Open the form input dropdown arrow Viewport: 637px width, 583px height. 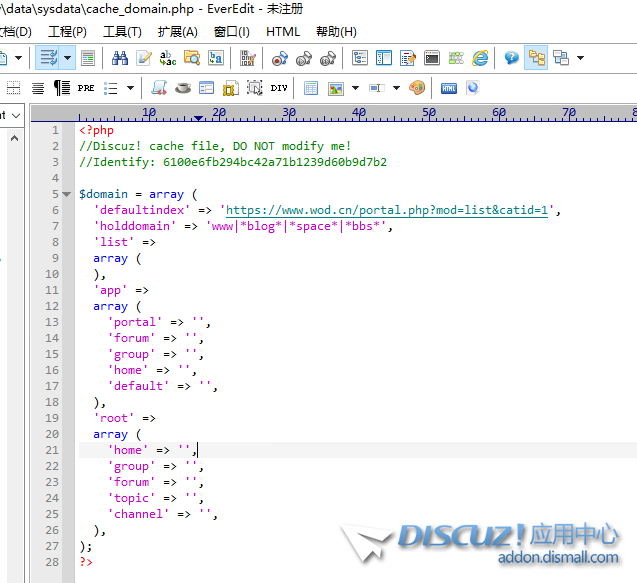(x=396, y=88)
